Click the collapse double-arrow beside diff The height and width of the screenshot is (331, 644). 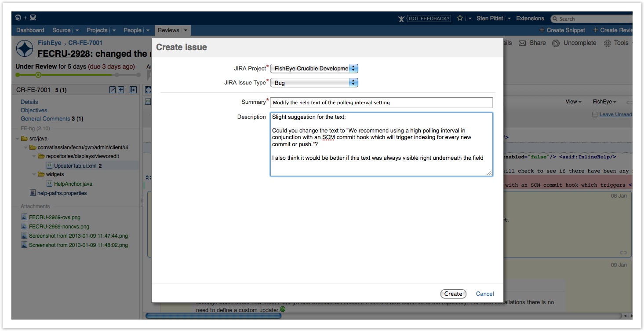(148, 177)
